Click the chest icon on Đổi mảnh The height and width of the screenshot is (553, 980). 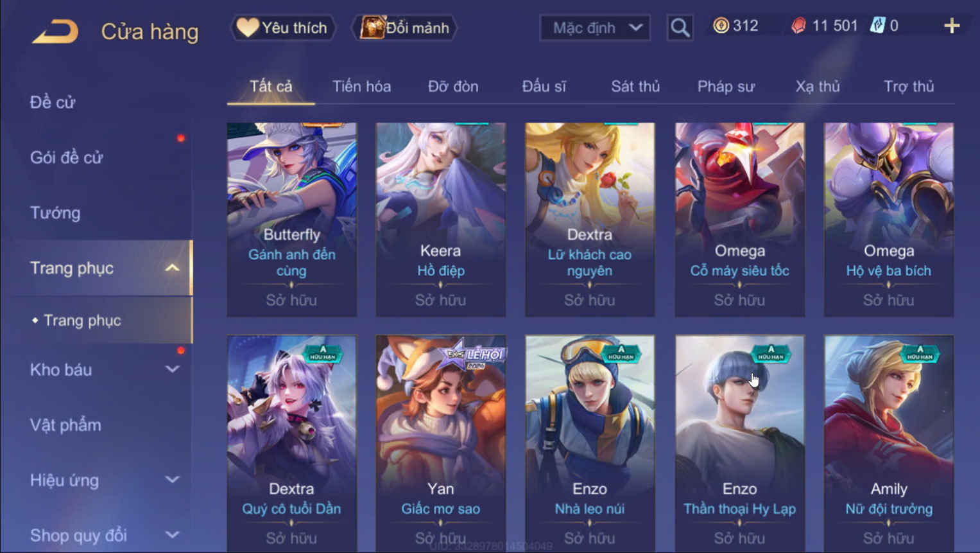pyautogui.click(x=372, y=27)
